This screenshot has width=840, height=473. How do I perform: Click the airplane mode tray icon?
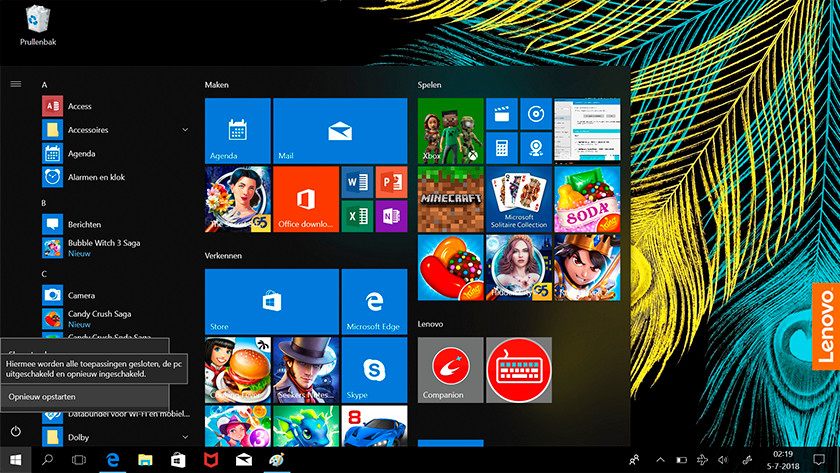702,460
